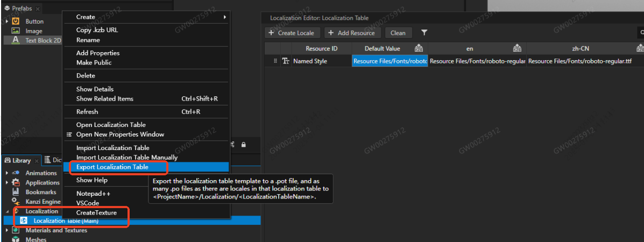Choose Show Related Items menu entry
Viewport: 644px width, 242px height.
click(105, 98)
